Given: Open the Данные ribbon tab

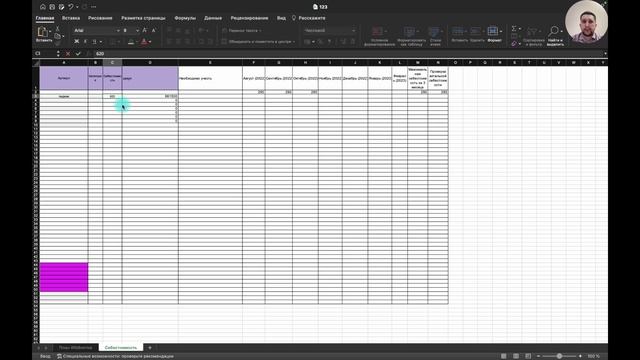Looking at the screenshot, I should click(x=213, y=18).
